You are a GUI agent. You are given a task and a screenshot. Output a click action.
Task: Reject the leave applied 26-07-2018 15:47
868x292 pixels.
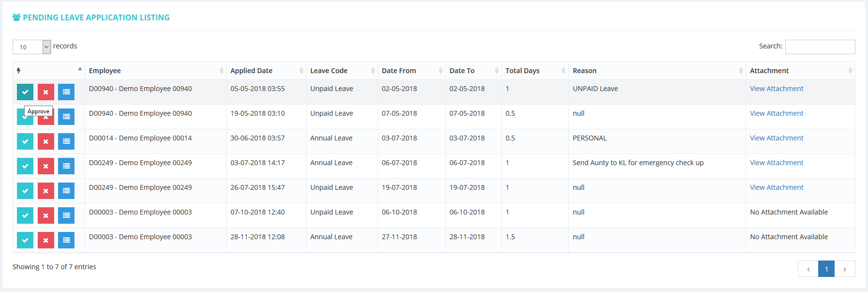pos(45,191)
